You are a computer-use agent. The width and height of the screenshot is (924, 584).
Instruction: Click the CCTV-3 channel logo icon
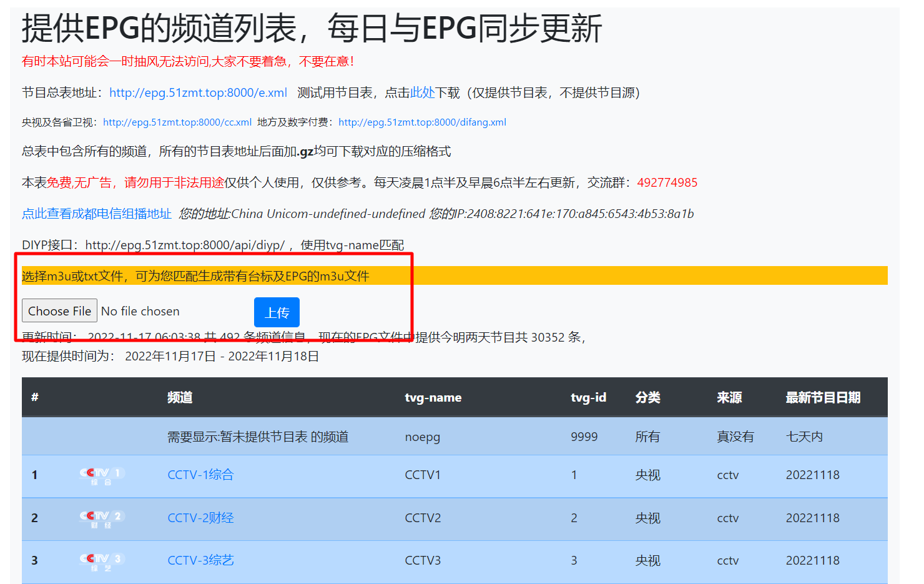coord(102,561)
